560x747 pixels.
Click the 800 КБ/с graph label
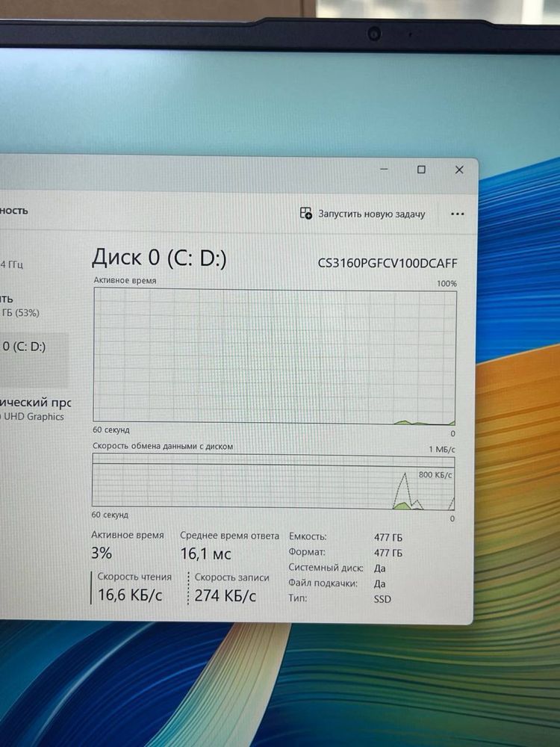[435, 475]
